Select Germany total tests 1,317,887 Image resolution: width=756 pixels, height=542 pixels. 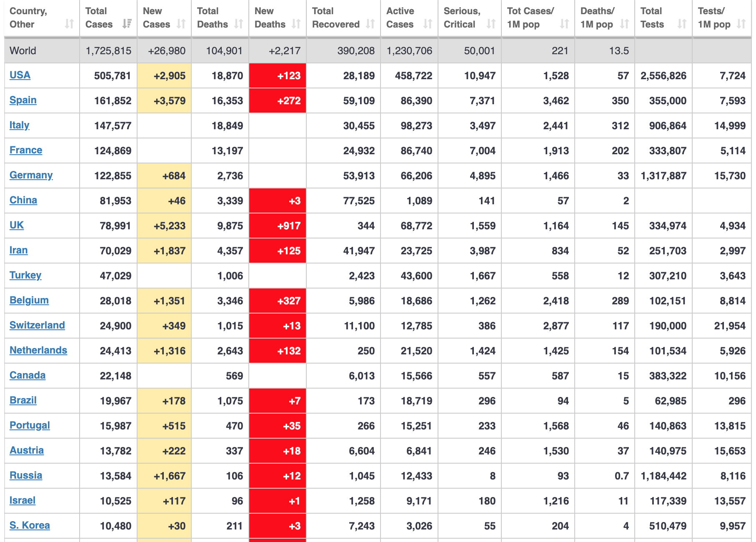663,176
